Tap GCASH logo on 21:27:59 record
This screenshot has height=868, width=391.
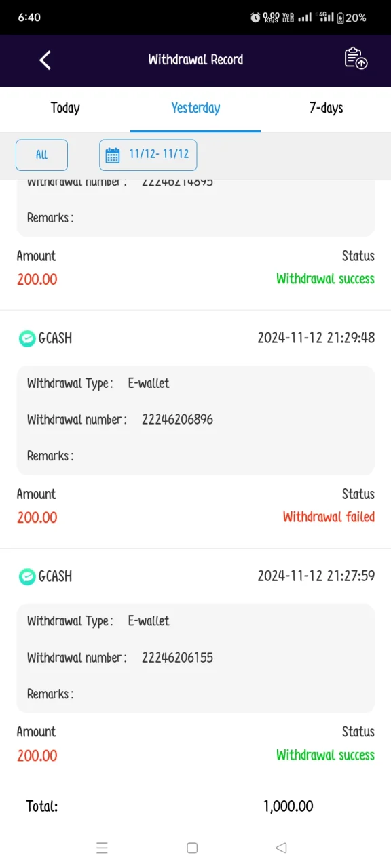click(x=26, y=576)
